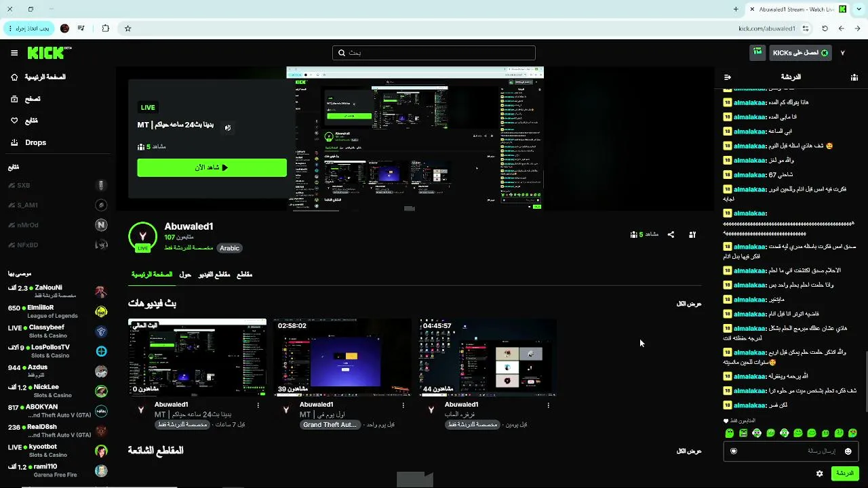Open the تصفح browse sidebar item

point(26,99)
